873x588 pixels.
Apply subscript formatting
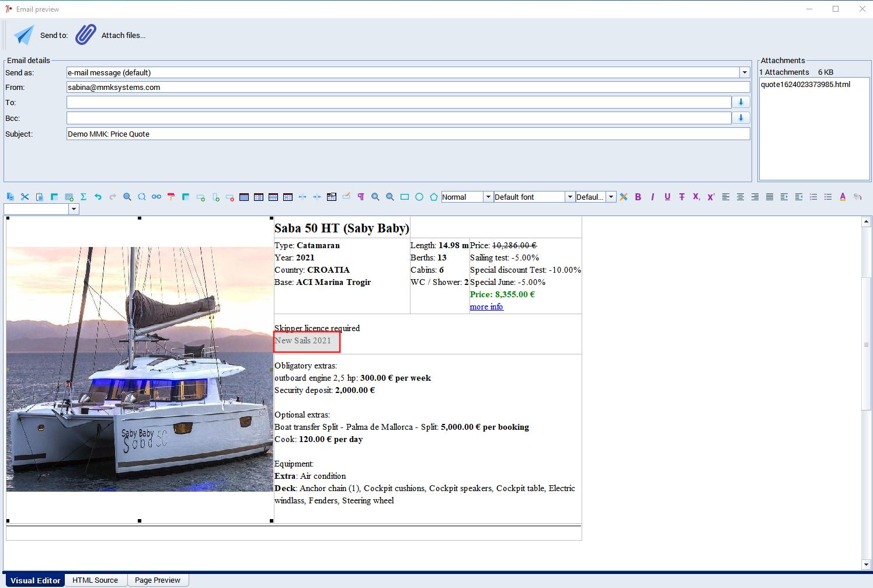click(696, 197)
